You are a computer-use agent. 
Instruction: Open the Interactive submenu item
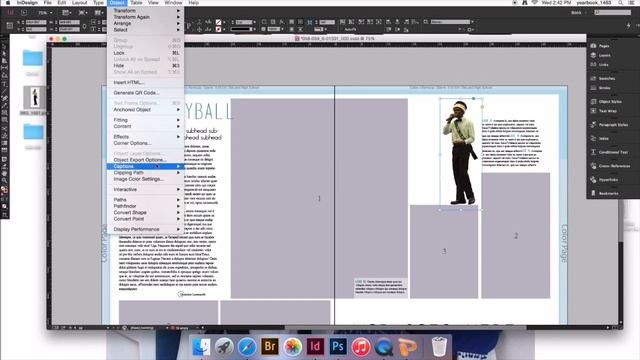145,190
